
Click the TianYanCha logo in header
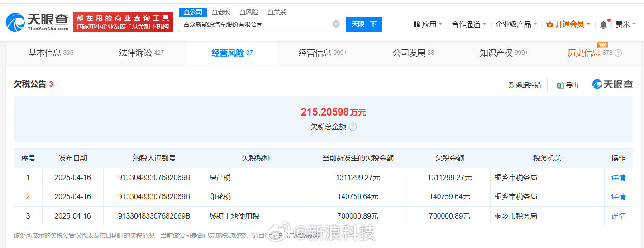(37, 22)
